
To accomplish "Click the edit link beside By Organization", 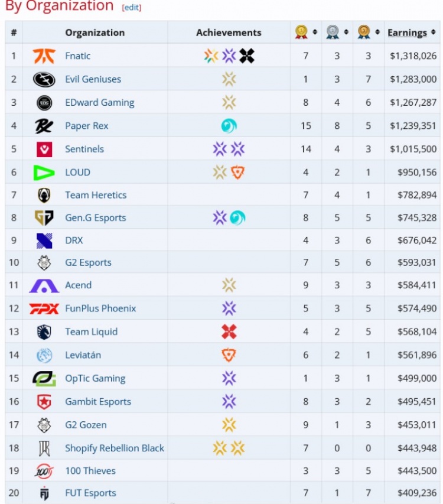I will (x=132, y=8).
